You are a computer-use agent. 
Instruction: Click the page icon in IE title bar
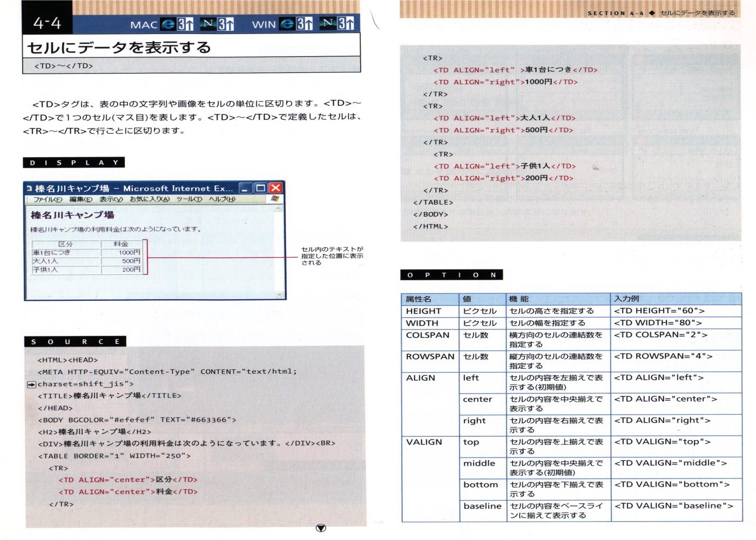coord(29,188)
